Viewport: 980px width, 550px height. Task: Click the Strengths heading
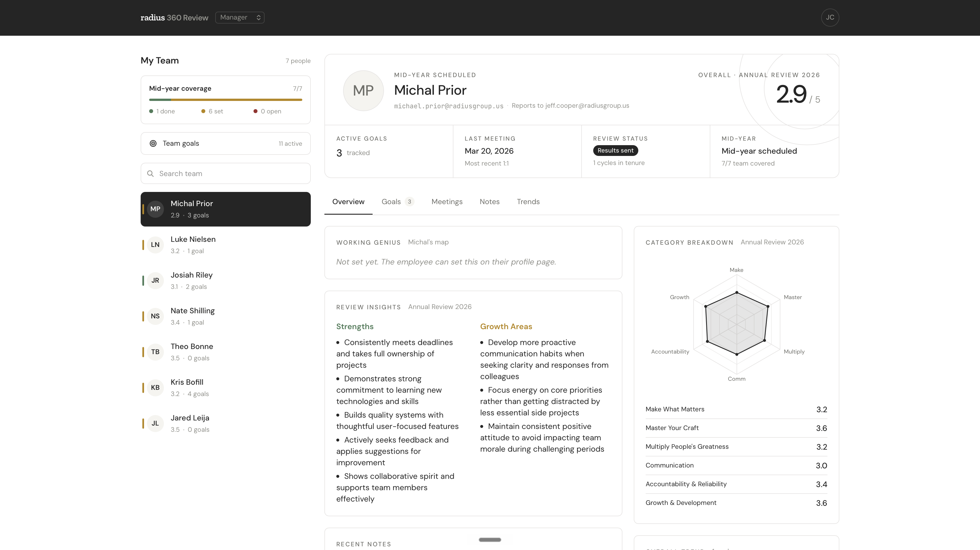pyautogui.click(x=354, y=326)
